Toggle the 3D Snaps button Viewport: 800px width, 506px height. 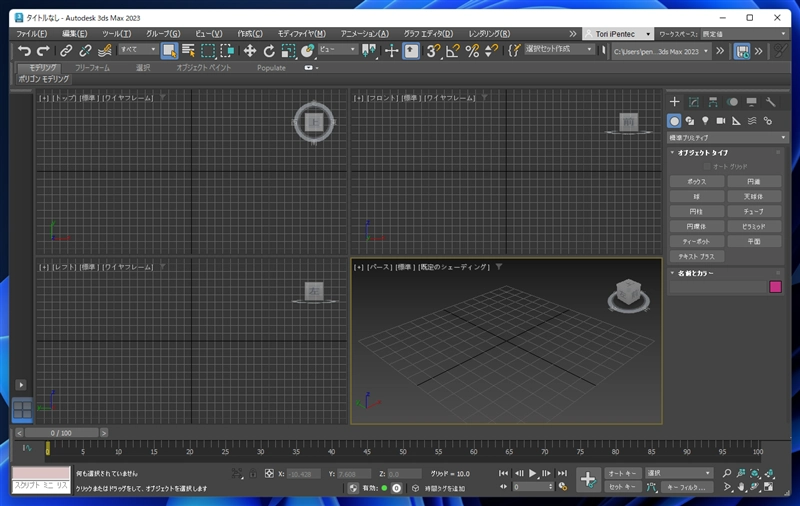pyautogui.click(x=433, y=50)
